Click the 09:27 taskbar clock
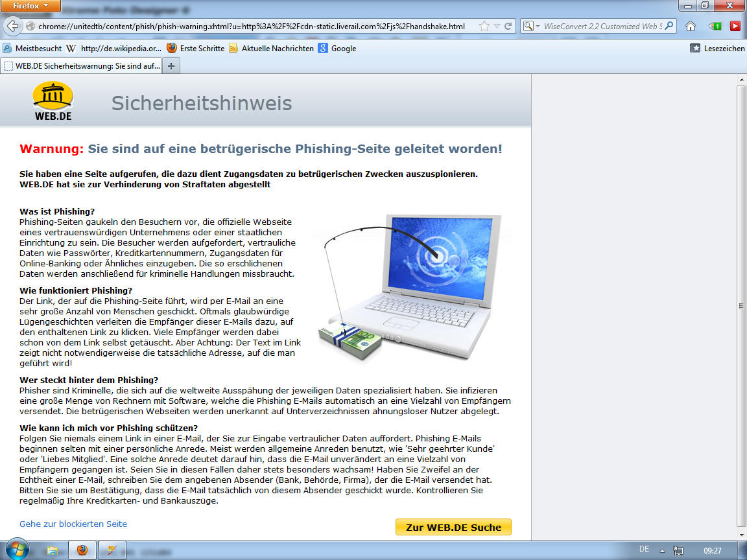The height and width of the screenshot is (560, 747). (712, 551)
